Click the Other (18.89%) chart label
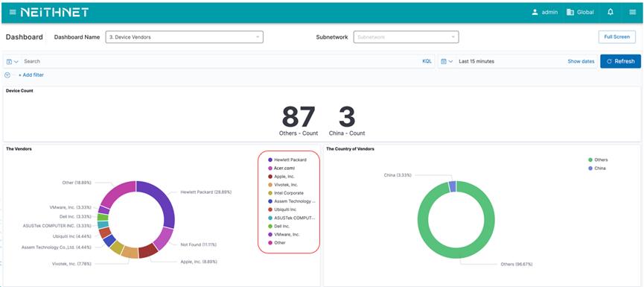644x287 pixels. click(x=77, y=182)
